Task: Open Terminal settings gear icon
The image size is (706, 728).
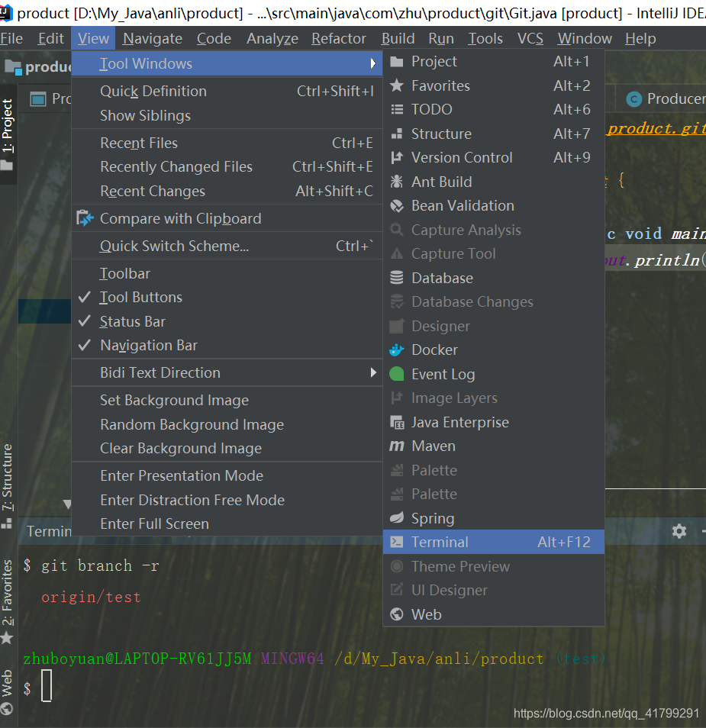Action: [679, 531]
